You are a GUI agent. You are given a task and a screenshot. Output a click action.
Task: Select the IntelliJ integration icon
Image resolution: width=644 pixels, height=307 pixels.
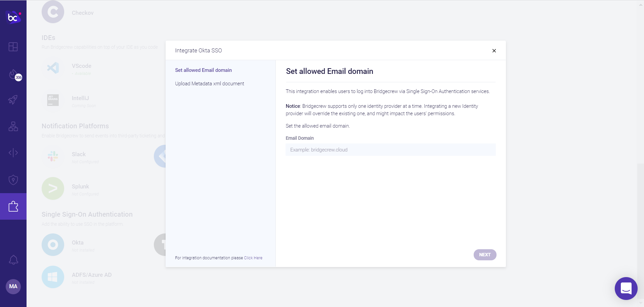click(x=53, y=100)
